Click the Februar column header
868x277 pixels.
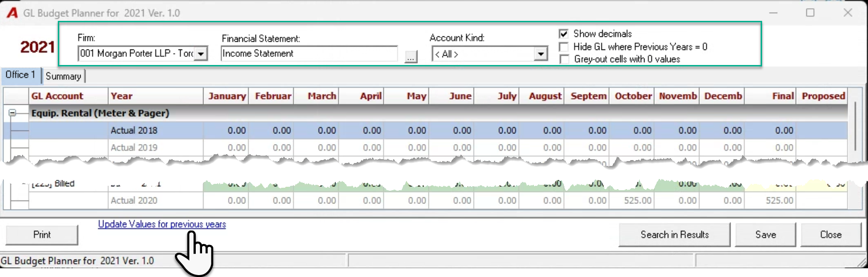coord(271,96)
